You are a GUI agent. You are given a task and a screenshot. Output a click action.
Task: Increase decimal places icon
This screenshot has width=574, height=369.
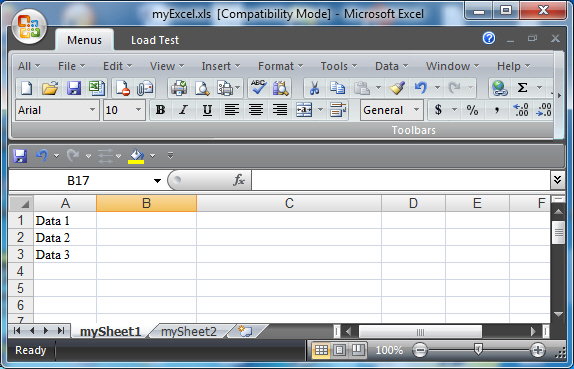click(521, 110)
